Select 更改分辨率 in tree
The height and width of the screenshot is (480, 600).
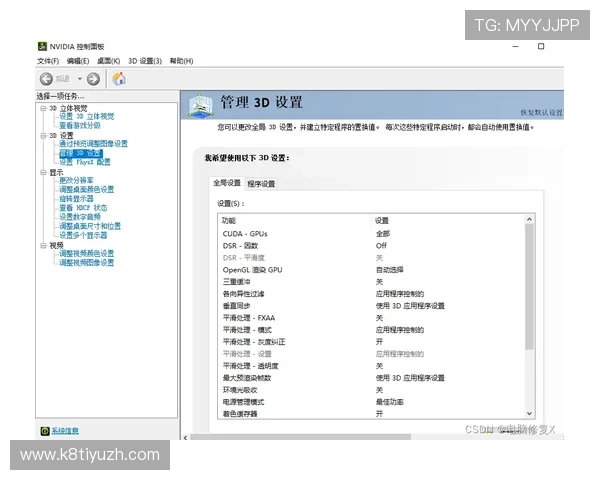pyautogui.click(x=76, y=180)
